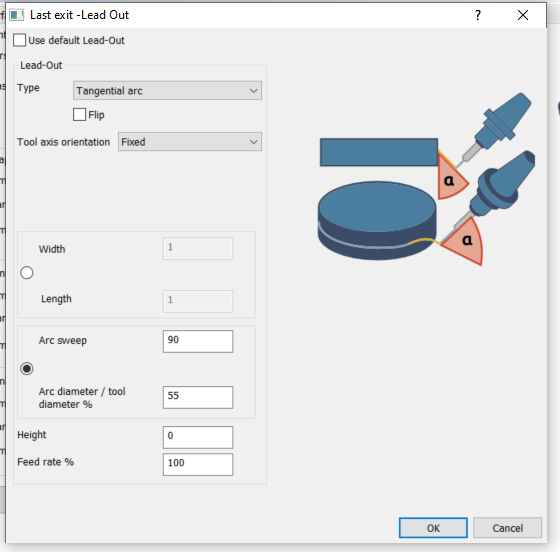Close the Last exit Lead Out dialog
The width and height of the screenshot is (560, 552).
[523, 15]
